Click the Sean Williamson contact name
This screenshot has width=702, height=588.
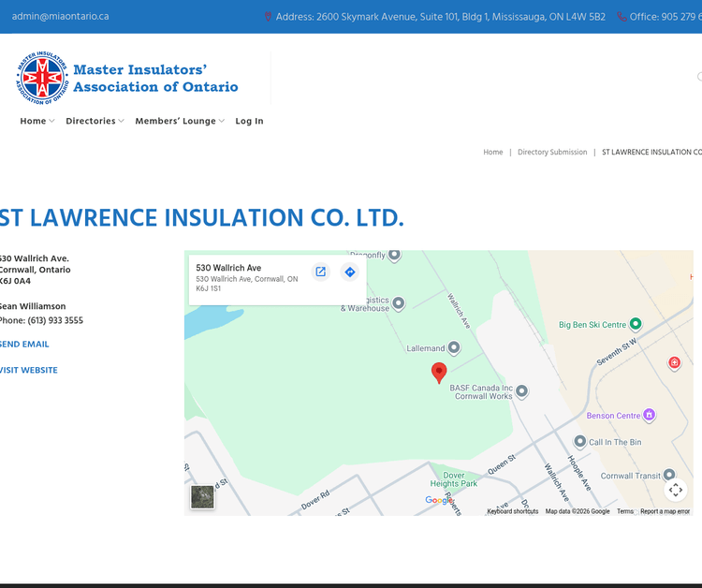click(33, 306)
